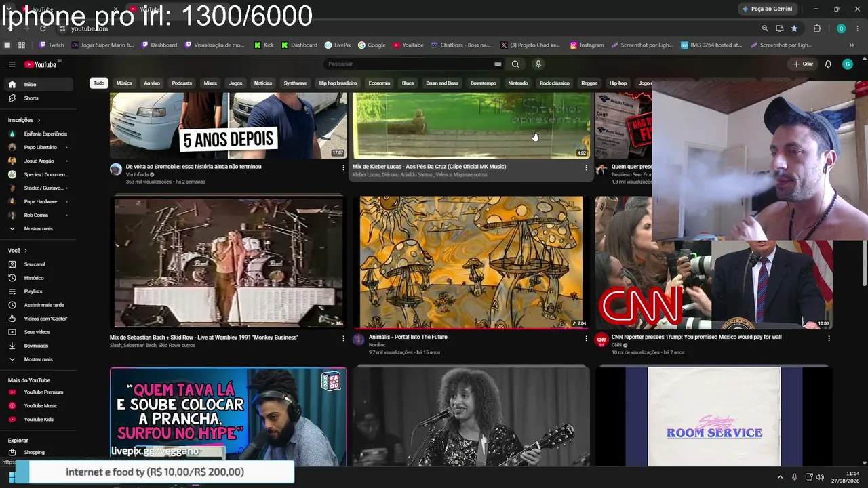Open options for Animalis video
Image resolution: width=868 pixels, height=488 pixels.
coord(586,338)
